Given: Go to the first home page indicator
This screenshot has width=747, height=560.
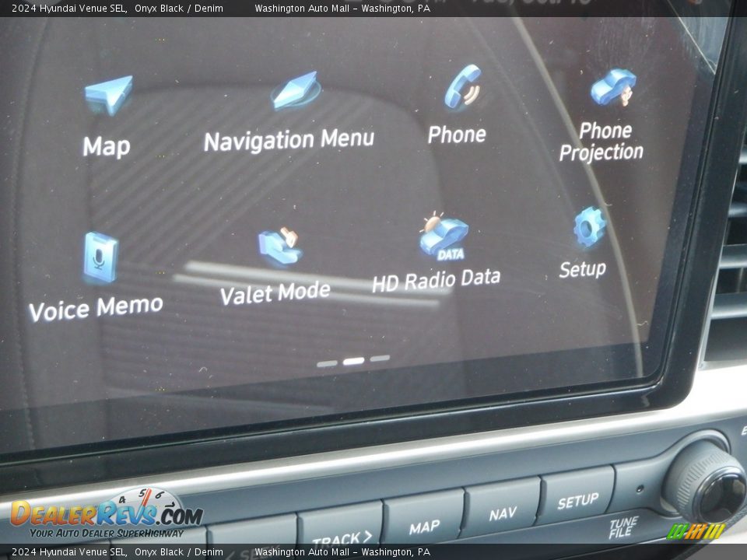Looking at the screenshot, I should click(x=327, y=364).
